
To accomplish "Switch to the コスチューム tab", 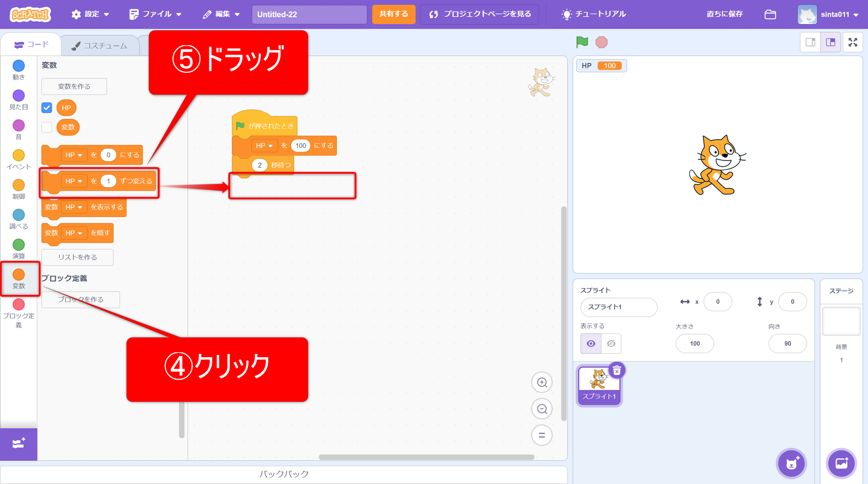I will click(100, 46).
